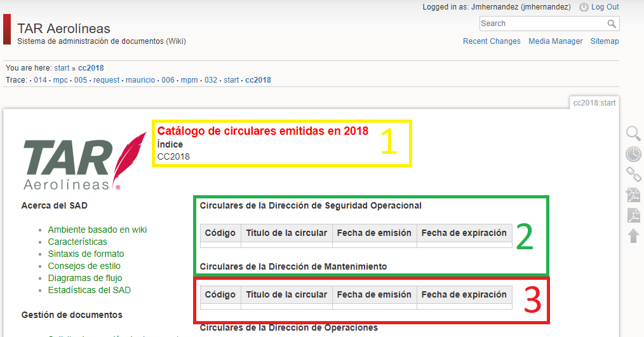This screenshot has height=337, width=644.
Task: Click the red wiki logo beside the site title
Action: tap(7, 29)
